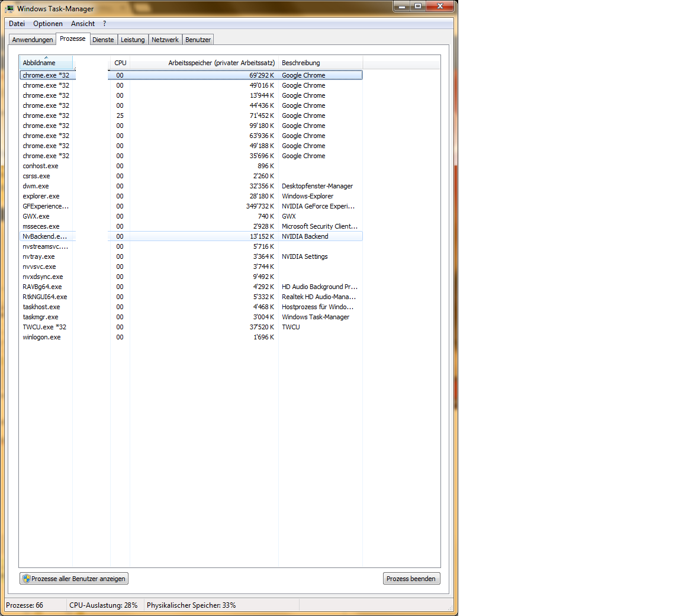This screenshot has width=682, height=616.
Task: Select the GFExperience process row
Action: click(x=191, y=206)
